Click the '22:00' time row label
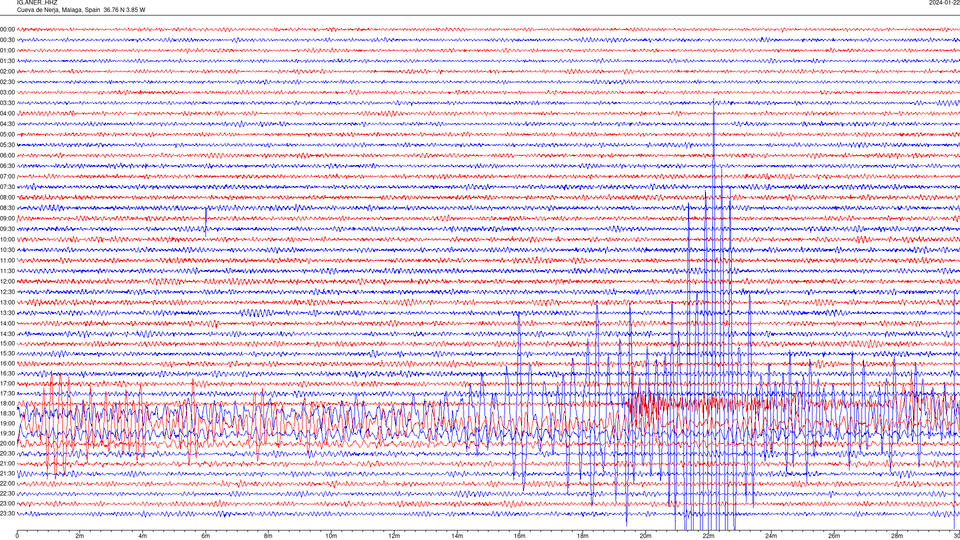 point(7,483)
